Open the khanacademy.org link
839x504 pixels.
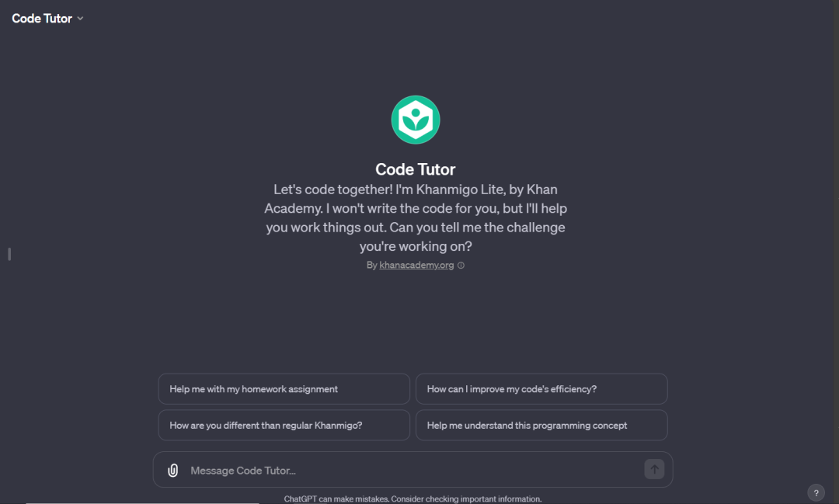[x=416, y=265]
